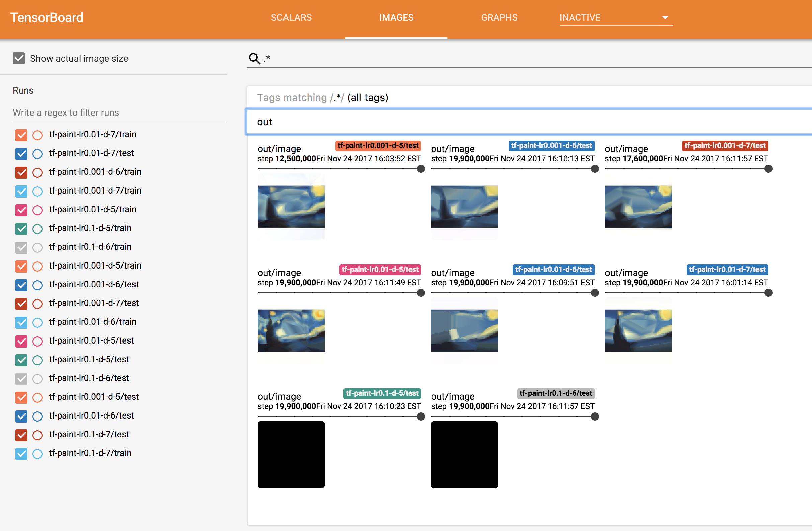Click the tf-paint-lr0.001-d-6/test run label badge
The height and width of the screenshot is (531, 812).
pos(552,146)
